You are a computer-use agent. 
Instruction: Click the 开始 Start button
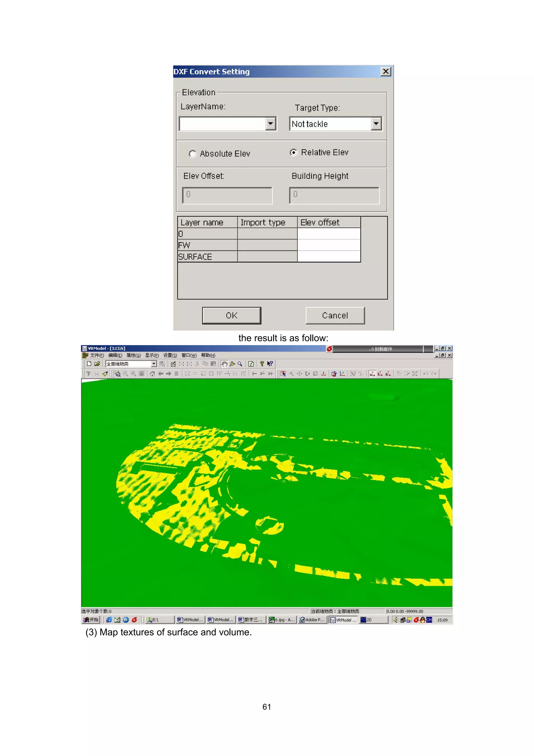coord(90,620)
